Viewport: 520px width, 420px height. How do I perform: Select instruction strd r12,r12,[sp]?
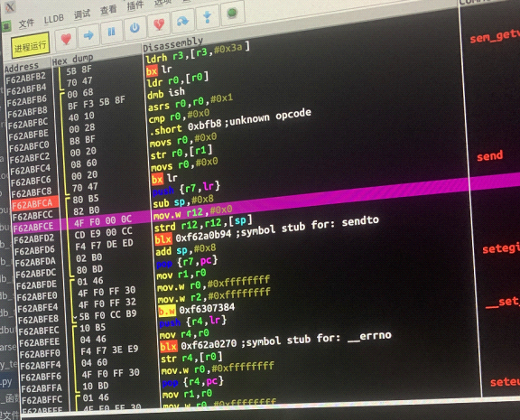tap(203, 224)
